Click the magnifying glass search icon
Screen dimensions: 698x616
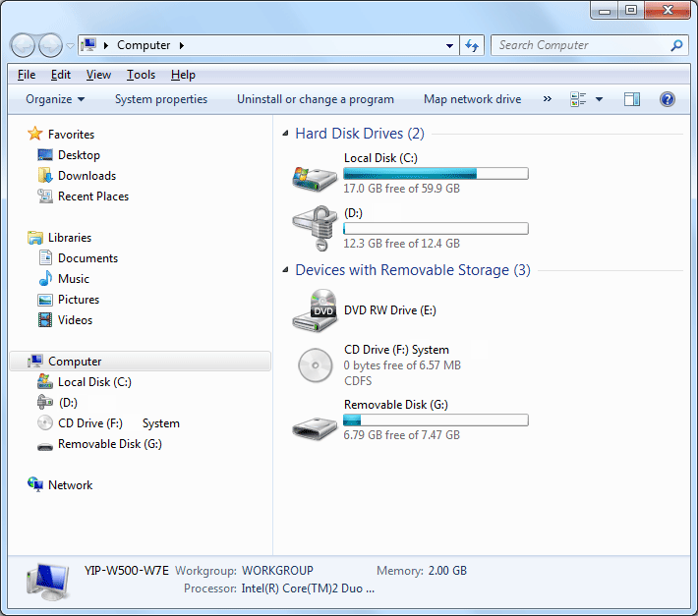tap(676, 45)
